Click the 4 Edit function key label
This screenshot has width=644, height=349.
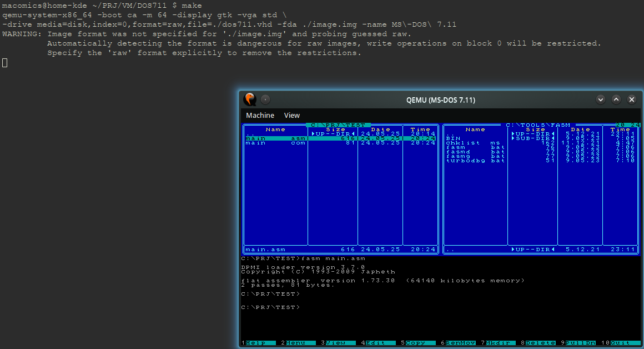378,343
